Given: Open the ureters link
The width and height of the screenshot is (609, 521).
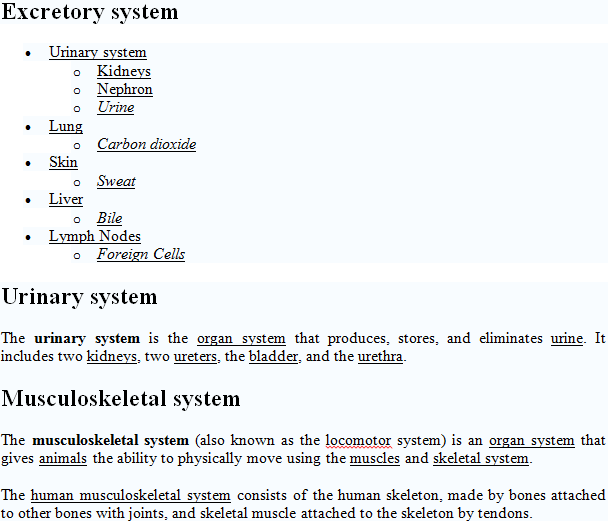Looking at the screenshot, I should tap(195, 356).
